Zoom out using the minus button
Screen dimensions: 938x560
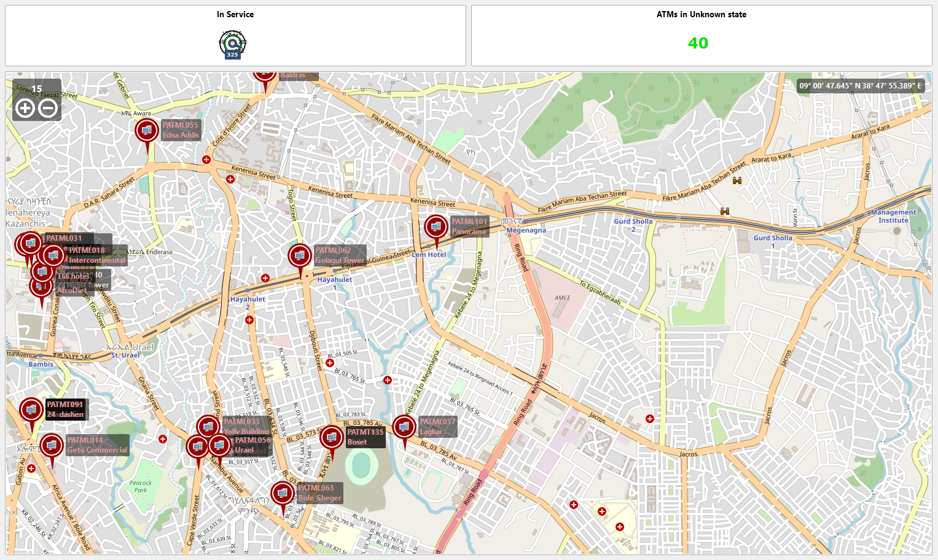point(49,107)
